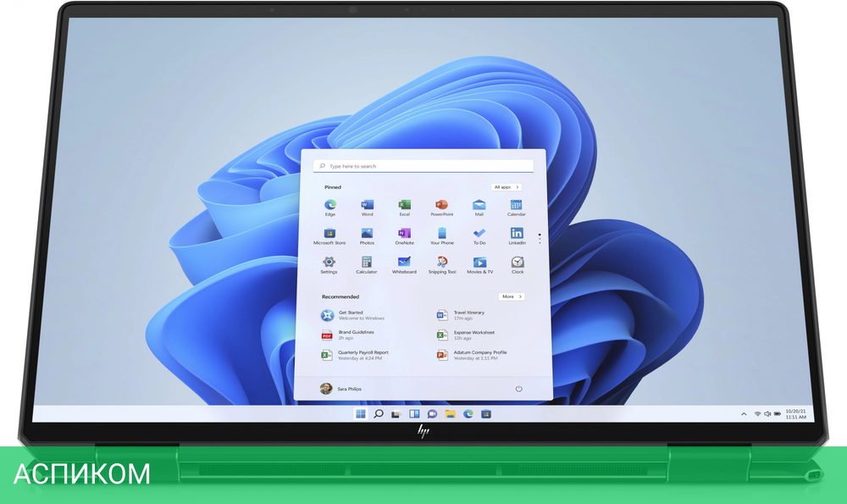Open the LinkedIn pinned app

(517, 235)
